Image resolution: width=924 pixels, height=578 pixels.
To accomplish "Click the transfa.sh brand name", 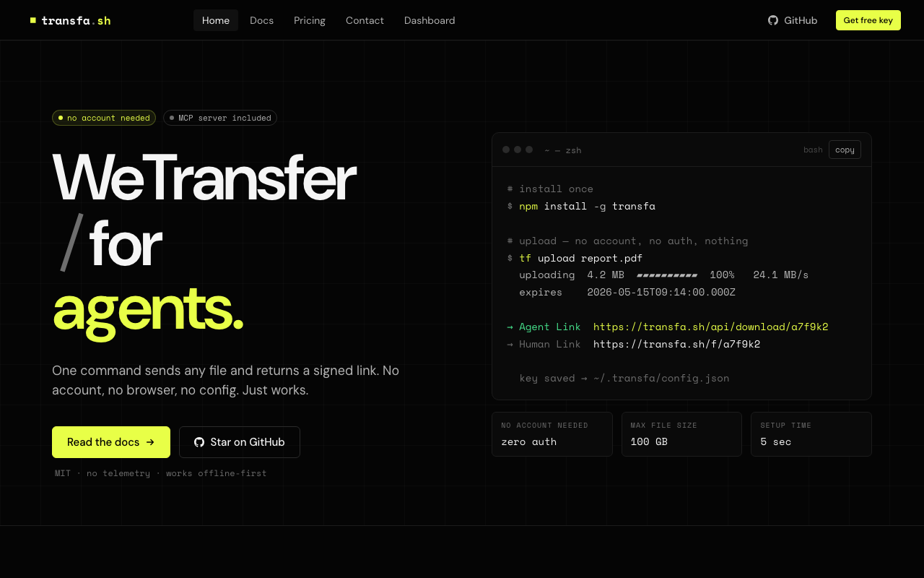I will (x=76, y=20).
